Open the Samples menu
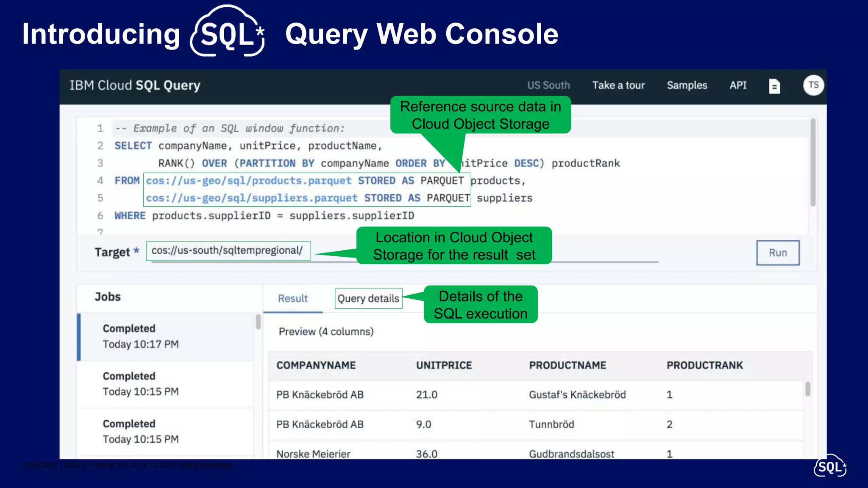868x488 pixels. pos(687,86)
